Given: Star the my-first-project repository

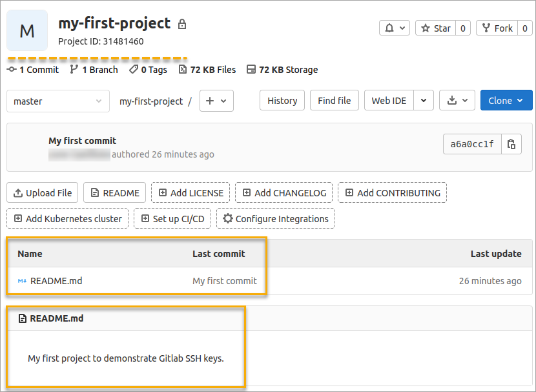Looking at the screenshot, I should tap(435, 28).
